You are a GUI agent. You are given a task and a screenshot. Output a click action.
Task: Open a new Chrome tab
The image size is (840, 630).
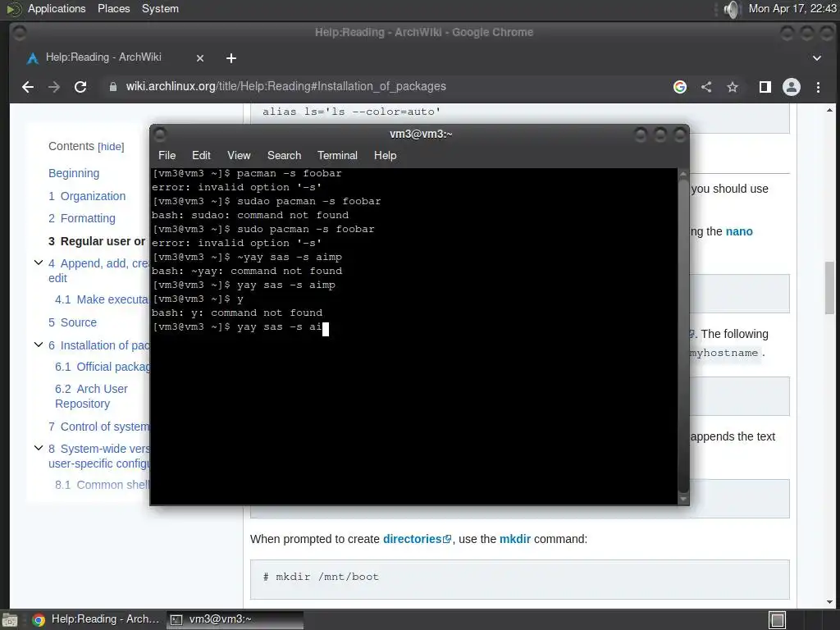click(x=231, y=58)
